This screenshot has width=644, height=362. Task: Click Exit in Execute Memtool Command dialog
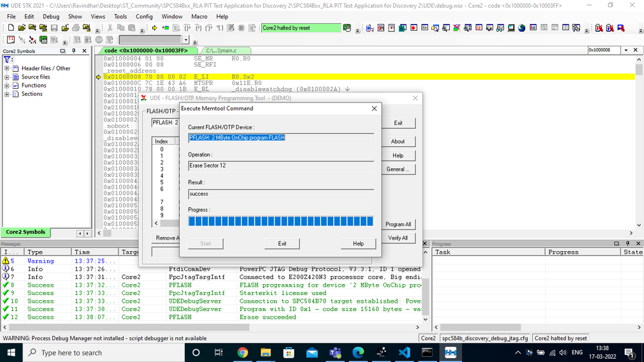coord(282,243)
